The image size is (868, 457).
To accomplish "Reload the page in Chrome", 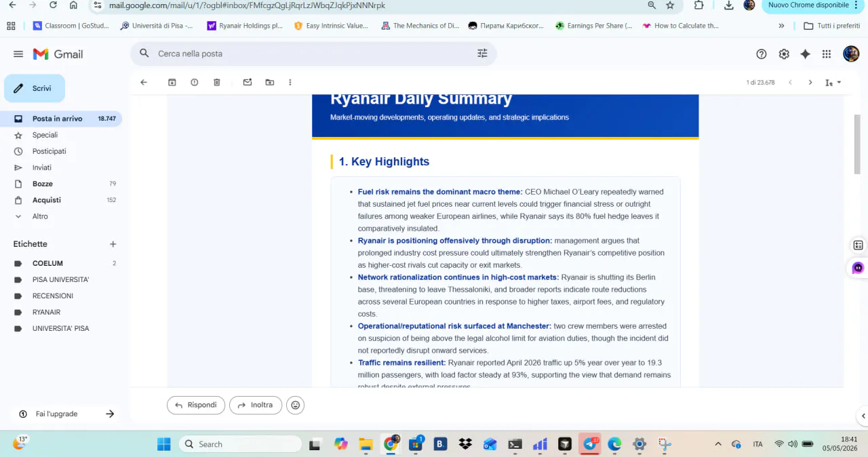I will [53, 5].
